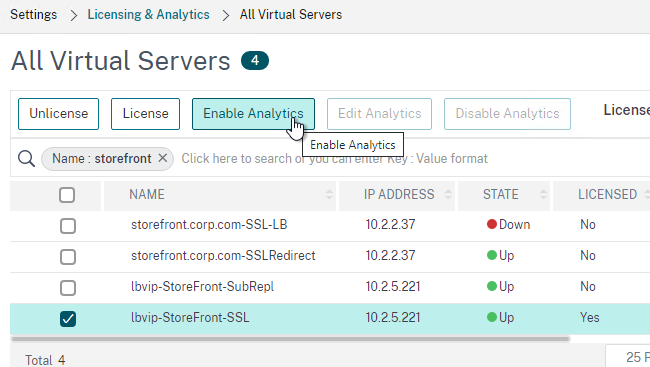Click Licensed No in SSLRedirect row
Image resolution: width=650 pixels, height=367 pixels.
pos(588,255)
